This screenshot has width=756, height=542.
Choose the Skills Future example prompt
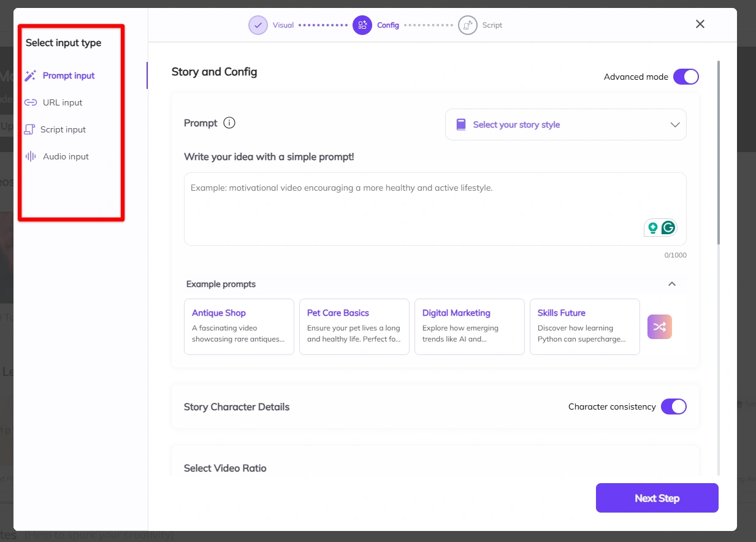point(585,327)
